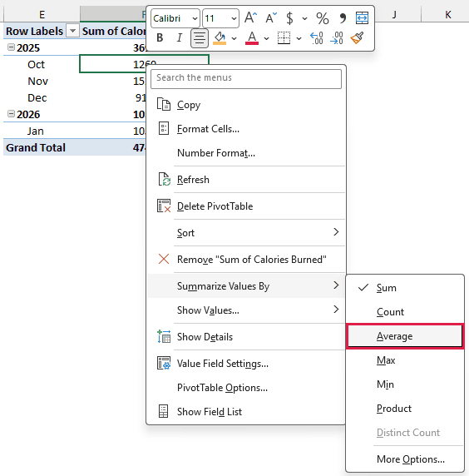Toggle Italic formatting
Viewport: 469px width, 476px height.
point(180,38)
